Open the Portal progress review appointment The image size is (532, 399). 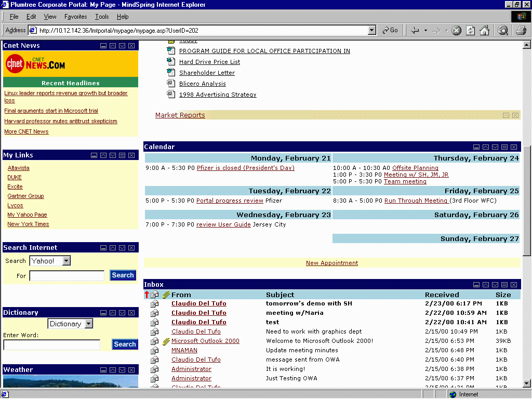click(x=230, y=201)
